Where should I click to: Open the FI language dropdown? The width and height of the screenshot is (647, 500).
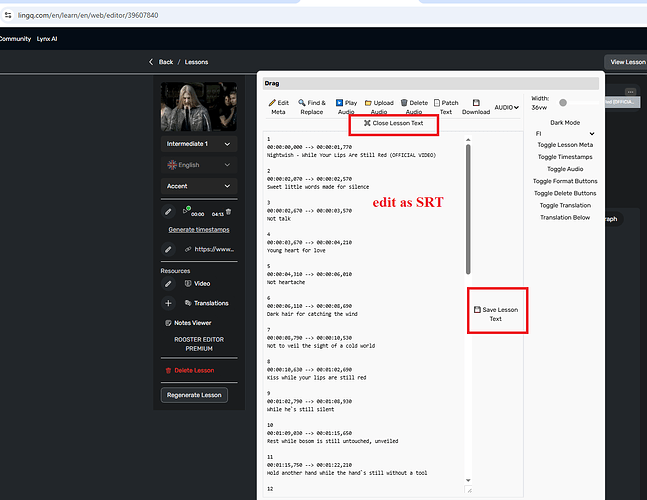point(565,134)
